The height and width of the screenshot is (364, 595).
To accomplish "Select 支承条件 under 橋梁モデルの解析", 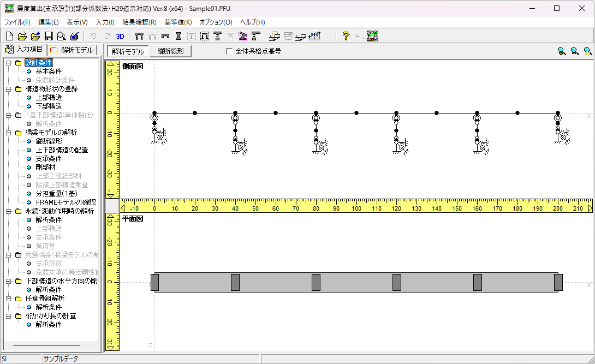I will 49,158.
